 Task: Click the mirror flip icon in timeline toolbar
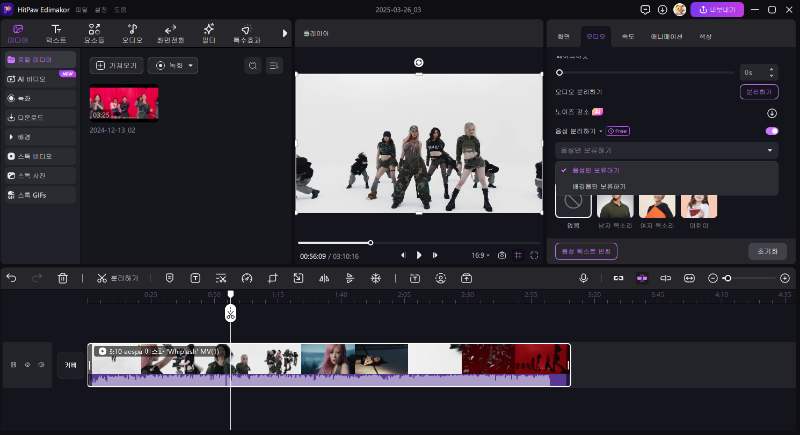pyautogui.click(x=324, y=278)
